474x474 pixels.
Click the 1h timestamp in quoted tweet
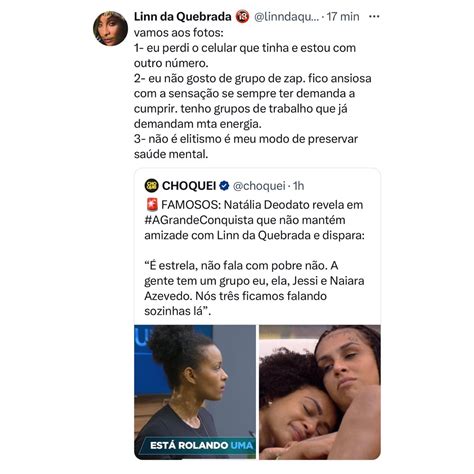(298, 186)
